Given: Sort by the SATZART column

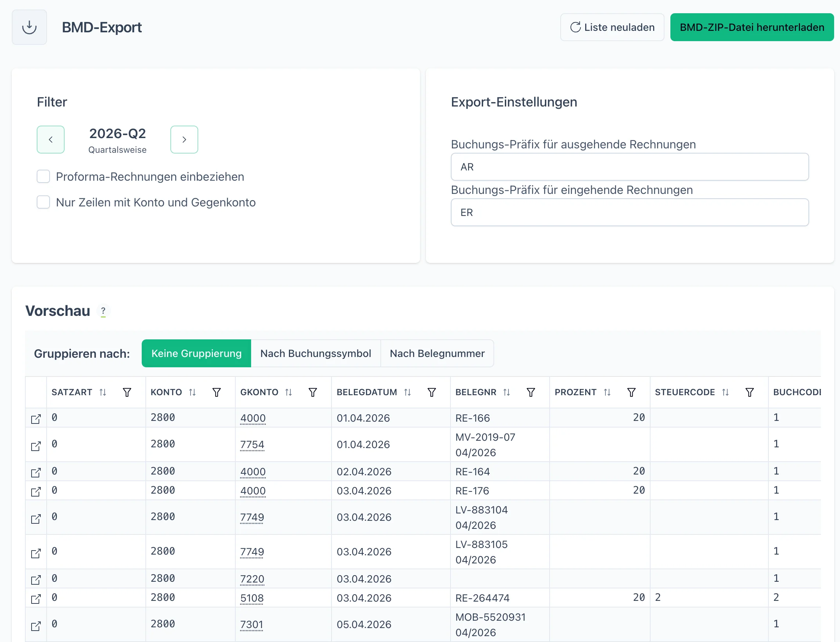Looking at the screenshot, I should pyautogui.click(x=103, y=392).
